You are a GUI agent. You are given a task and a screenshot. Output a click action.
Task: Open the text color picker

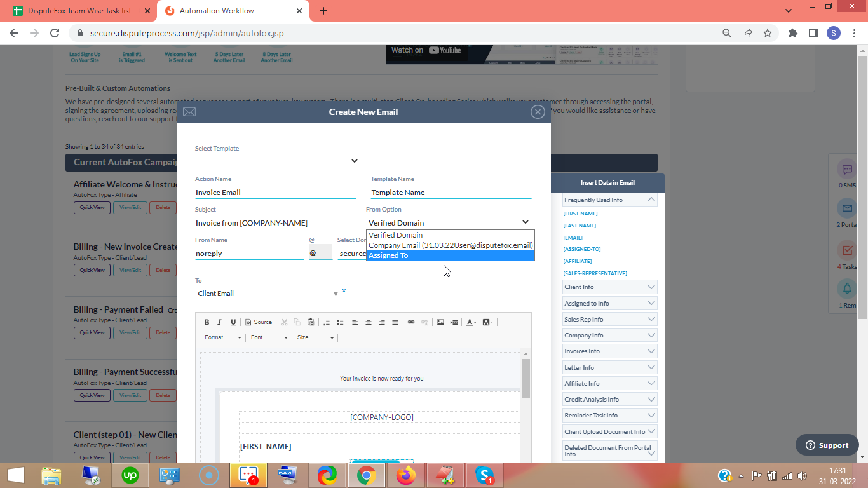point(471,322)
